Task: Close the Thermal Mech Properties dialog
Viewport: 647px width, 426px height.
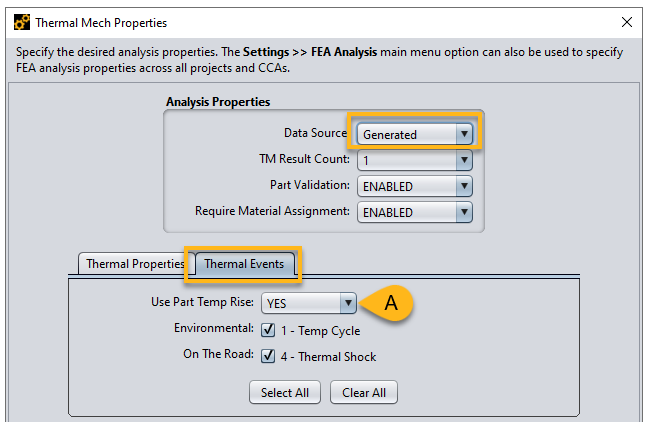Action: point(627,22)
